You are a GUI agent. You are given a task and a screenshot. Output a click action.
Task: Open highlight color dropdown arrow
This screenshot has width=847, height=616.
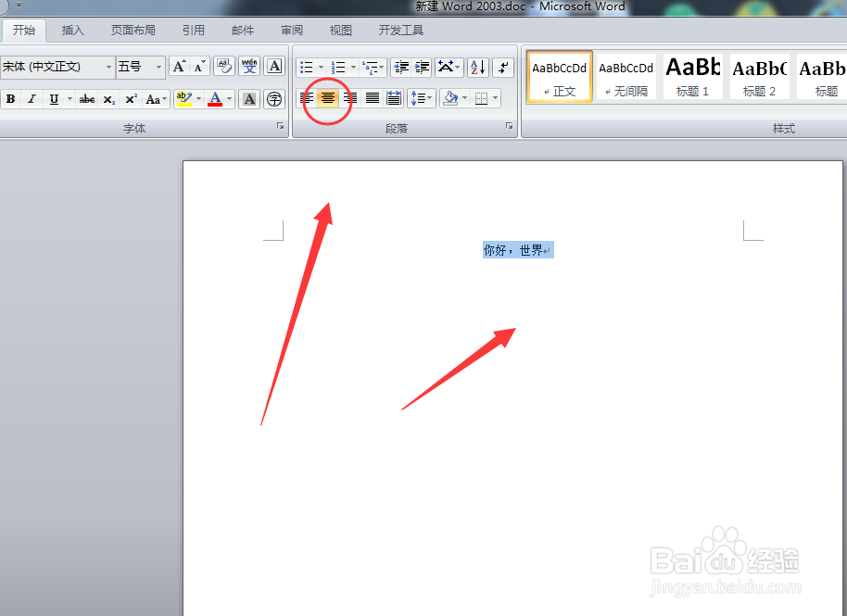[x=199, y=99]
